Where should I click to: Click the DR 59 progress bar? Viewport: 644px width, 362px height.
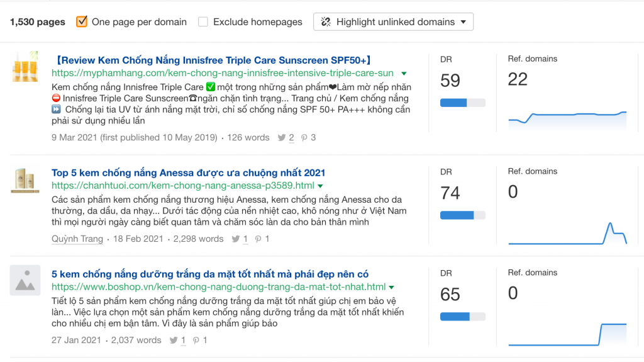(x=462, y=103)
